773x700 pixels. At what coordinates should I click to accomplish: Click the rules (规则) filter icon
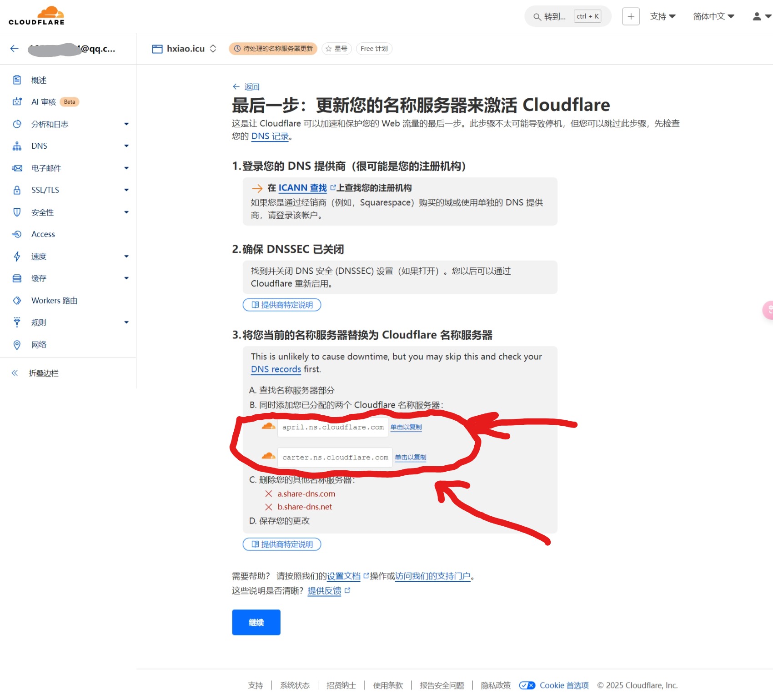(17, 322)
